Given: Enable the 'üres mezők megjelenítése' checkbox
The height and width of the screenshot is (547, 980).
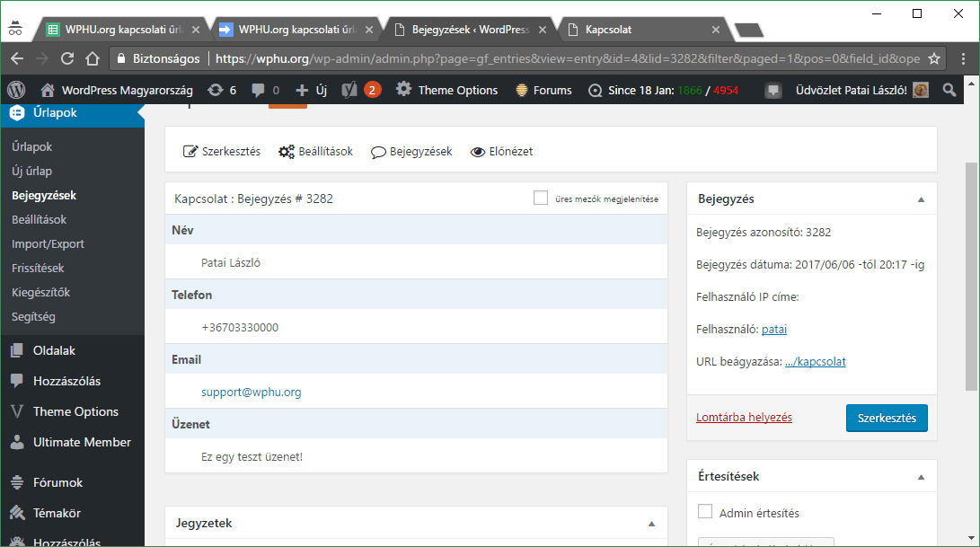Looking at the screenshot, I should [x=541, y=199].
